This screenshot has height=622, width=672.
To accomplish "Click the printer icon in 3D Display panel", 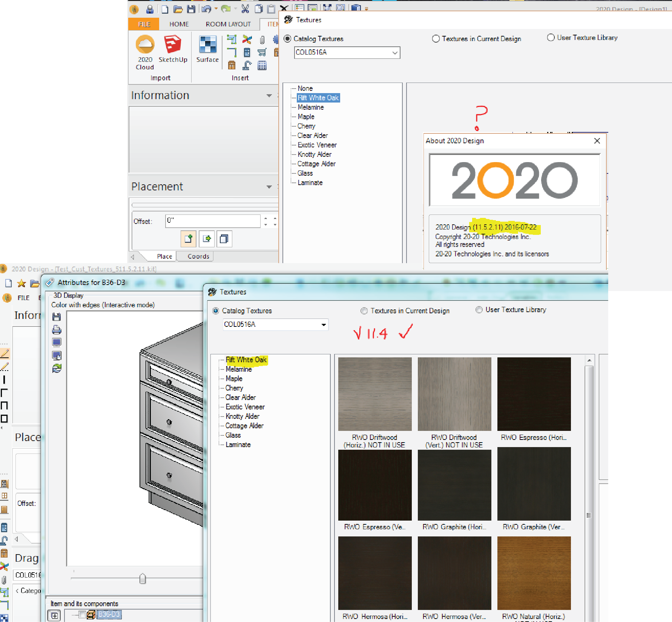I will coord(57,330).
